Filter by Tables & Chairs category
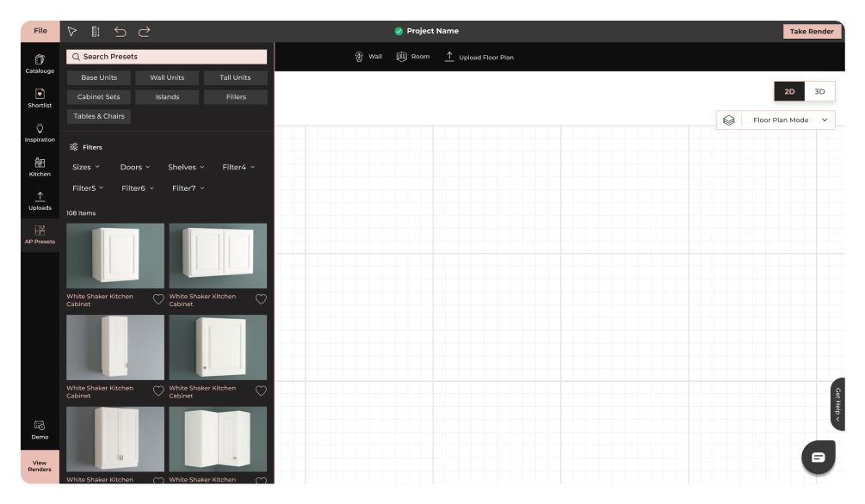865x504 pixels. coord(99,116)
